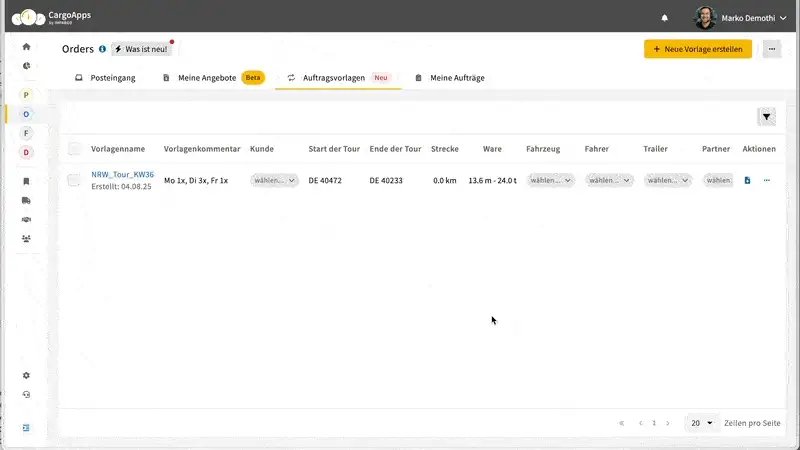
Task: Click Marko Demothi's profile avatar
Action: (705, 18)
